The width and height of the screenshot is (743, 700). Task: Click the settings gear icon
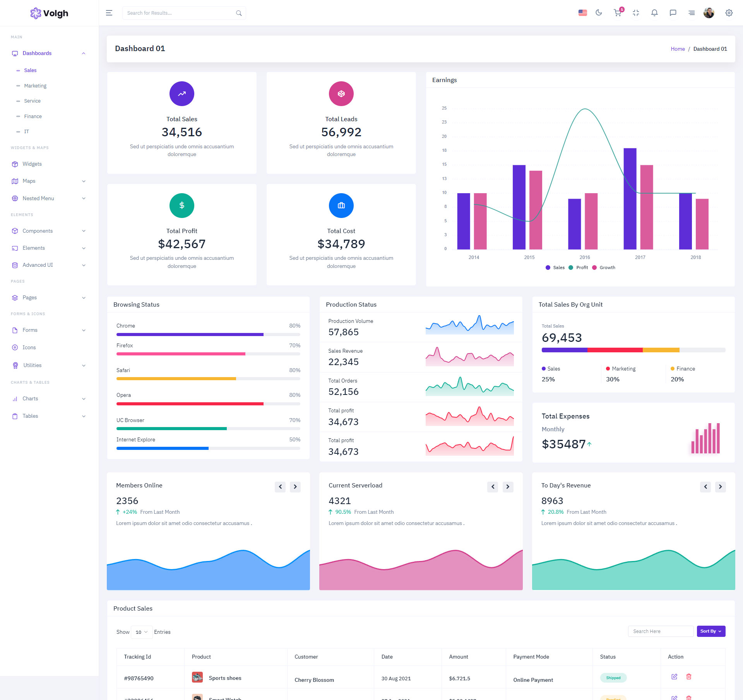pos(729,13)
